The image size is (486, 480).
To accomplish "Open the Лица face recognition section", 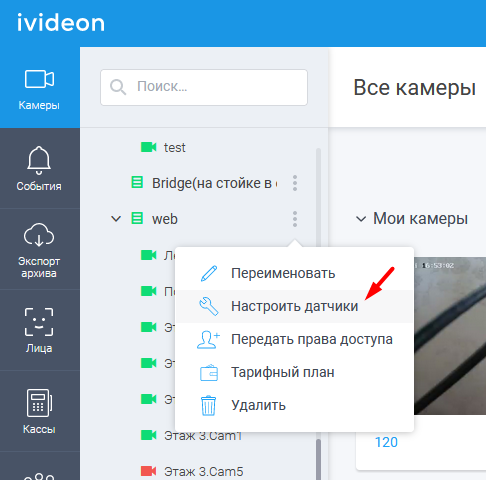I will point(39,330).
